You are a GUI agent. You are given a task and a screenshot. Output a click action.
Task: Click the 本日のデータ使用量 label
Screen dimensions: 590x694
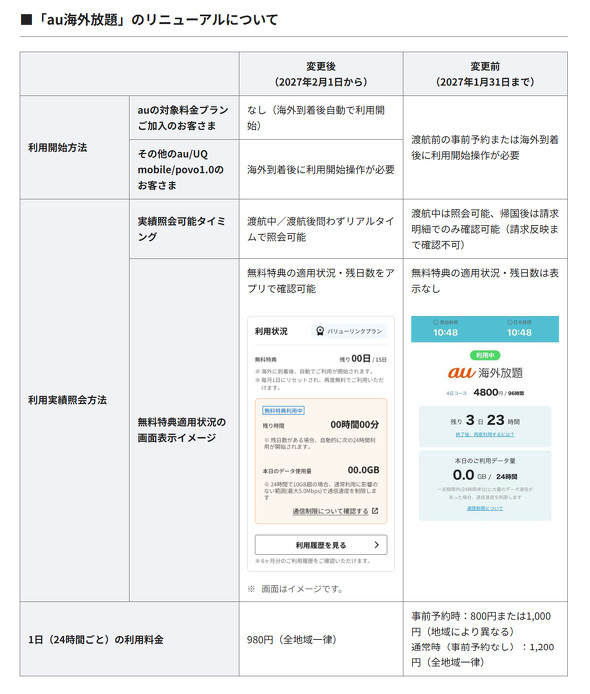287,471
